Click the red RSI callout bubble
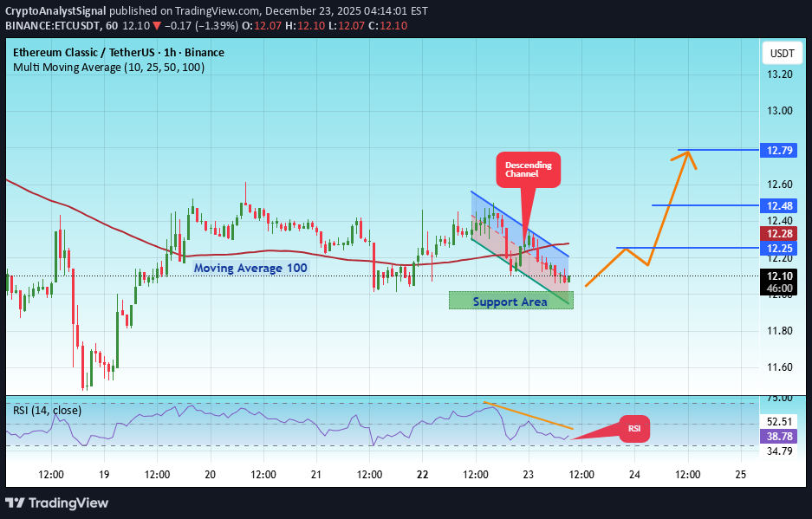Image resolution: width=812 pixels, height=519 pixels. (633, 428)
